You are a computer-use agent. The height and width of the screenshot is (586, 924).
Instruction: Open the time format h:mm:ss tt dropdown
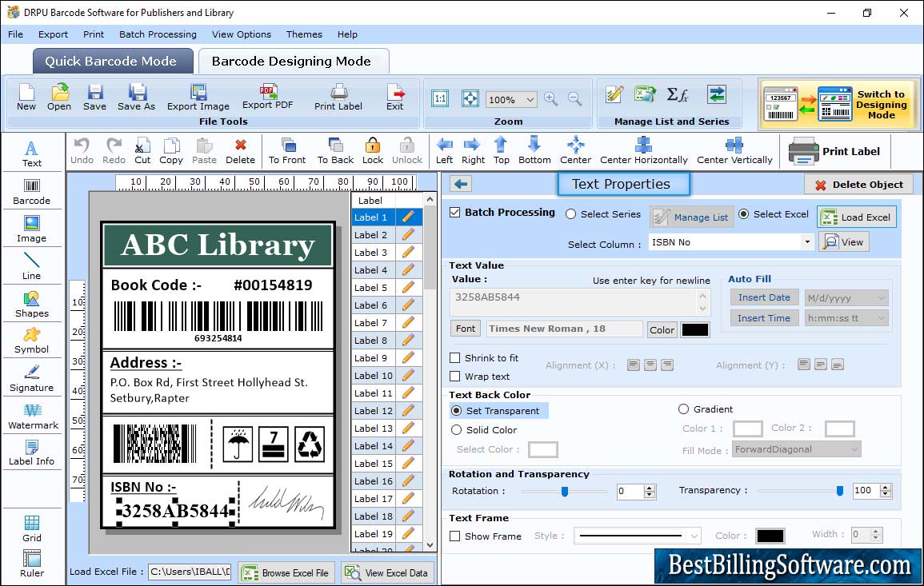[881, 318]
